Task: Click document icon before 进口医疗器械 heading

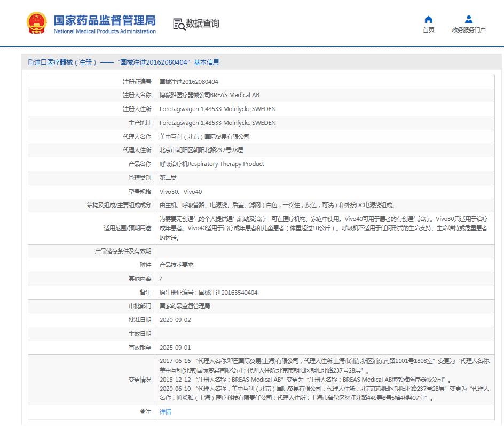Action: 30,62
